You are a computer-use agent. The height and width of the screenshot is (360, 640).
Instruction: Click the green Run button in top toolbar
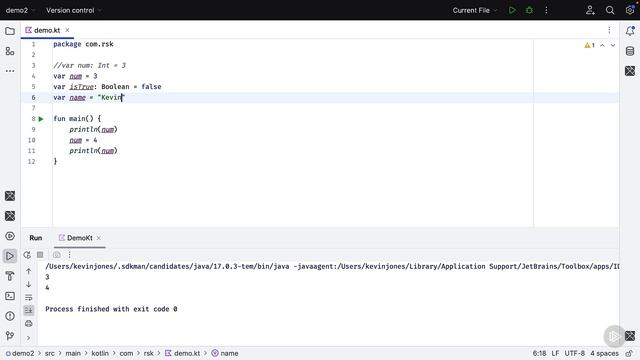(512, 10)
